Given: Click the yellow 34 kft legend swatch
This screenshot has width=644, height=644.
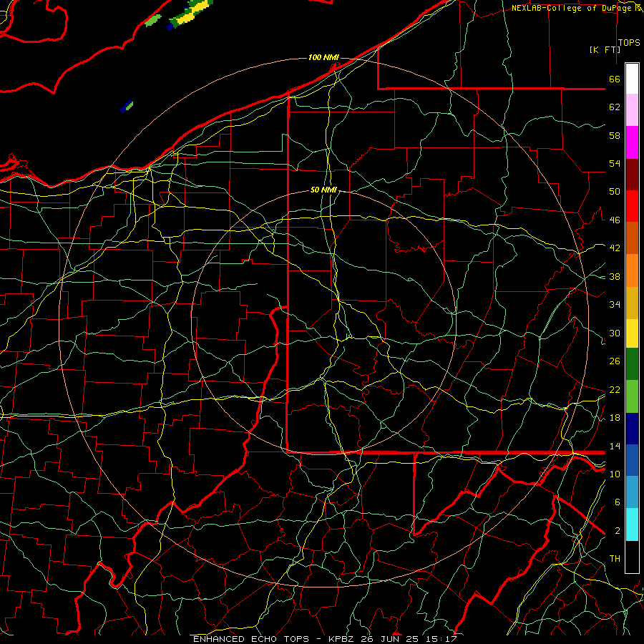Looking at the screenshot, I should [632, 333].
